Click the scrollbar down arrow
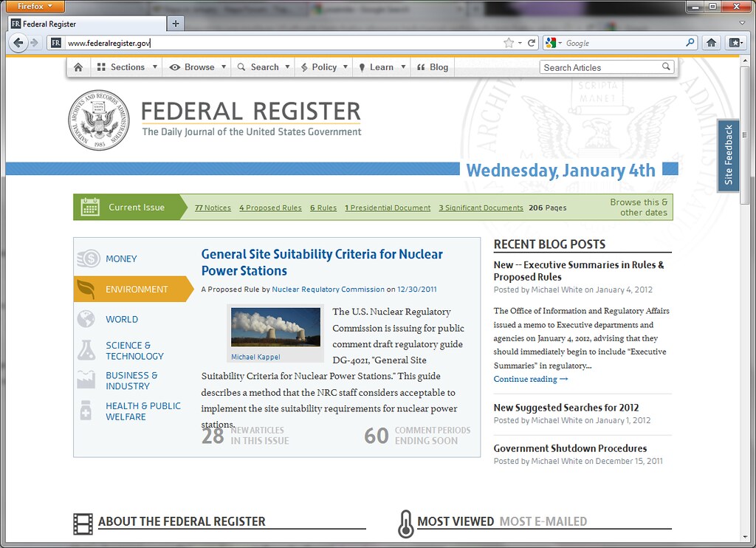 pyautogui.click(x=746, y=537)
